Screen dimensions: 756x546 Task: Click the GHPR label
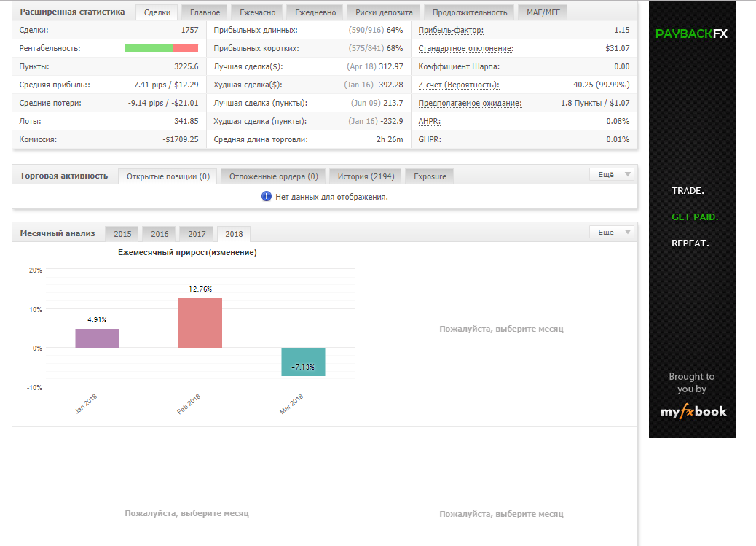coord(430,139)
